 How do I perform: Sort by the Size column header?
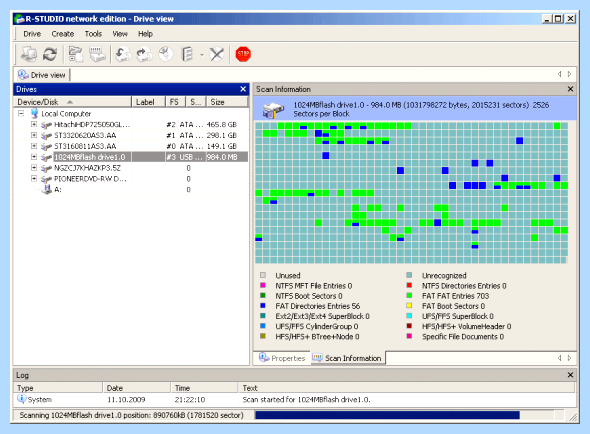tap(227, 102)
